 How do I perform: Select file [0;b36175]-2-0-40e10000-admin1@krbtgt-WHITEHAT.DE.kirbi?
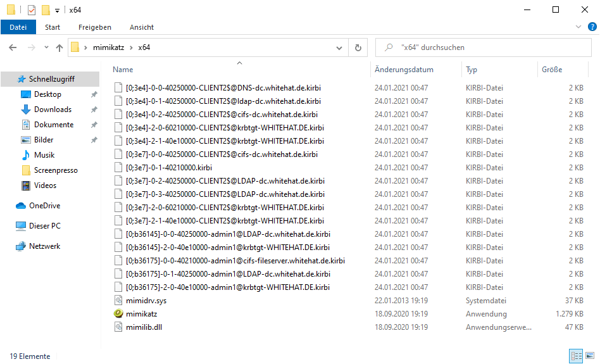click(x=228, y=287)
